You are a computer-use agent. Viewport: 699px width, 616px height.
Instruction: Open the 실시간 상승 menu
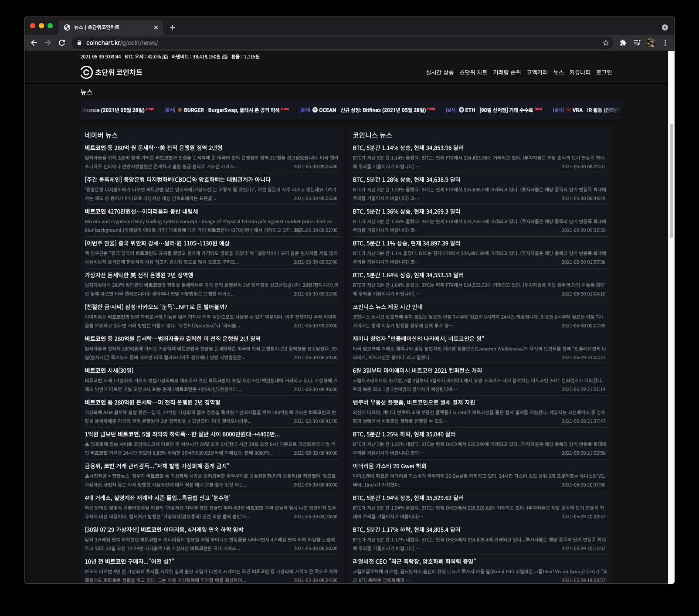click(440, 72)
